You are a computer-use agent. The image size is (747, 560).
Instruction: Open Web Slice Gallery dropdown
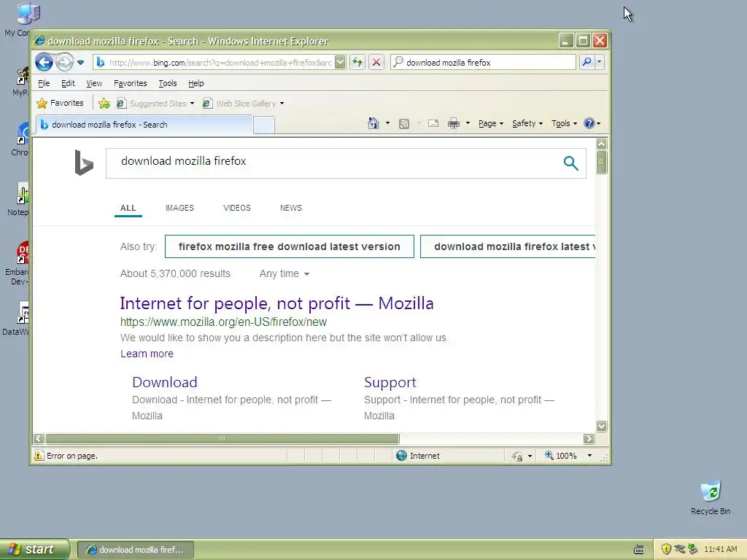(244, 104)
